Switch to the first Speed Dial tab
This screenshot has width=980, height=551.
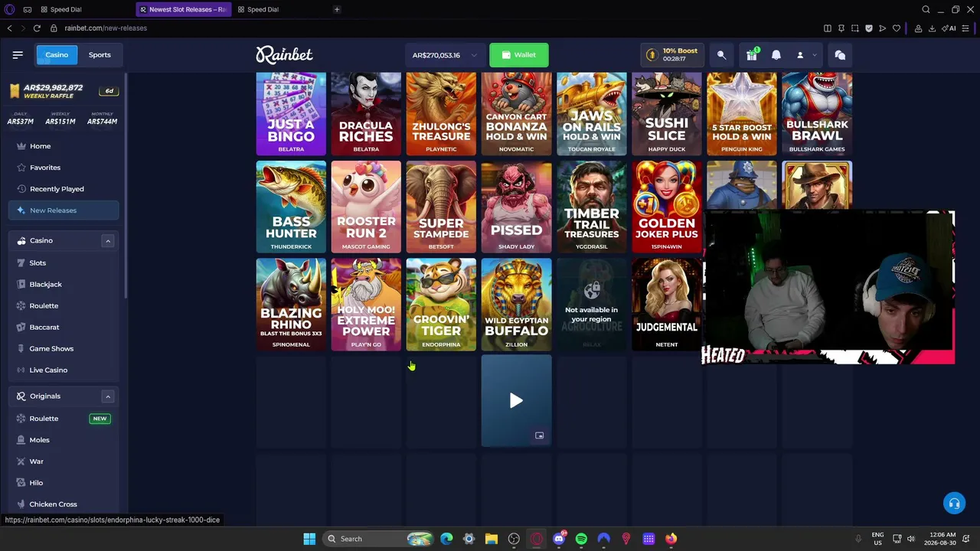point(67,9)
